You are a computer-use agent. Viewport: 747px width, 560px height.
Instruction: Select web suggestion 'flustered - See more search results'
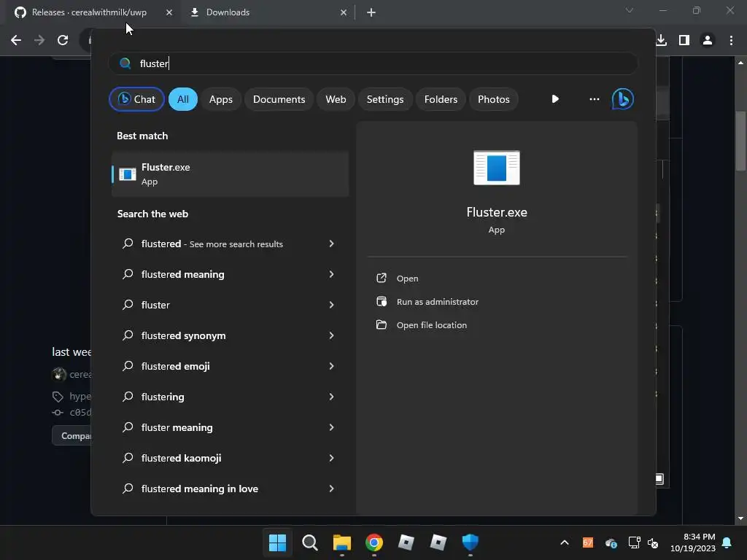[230, 244]
